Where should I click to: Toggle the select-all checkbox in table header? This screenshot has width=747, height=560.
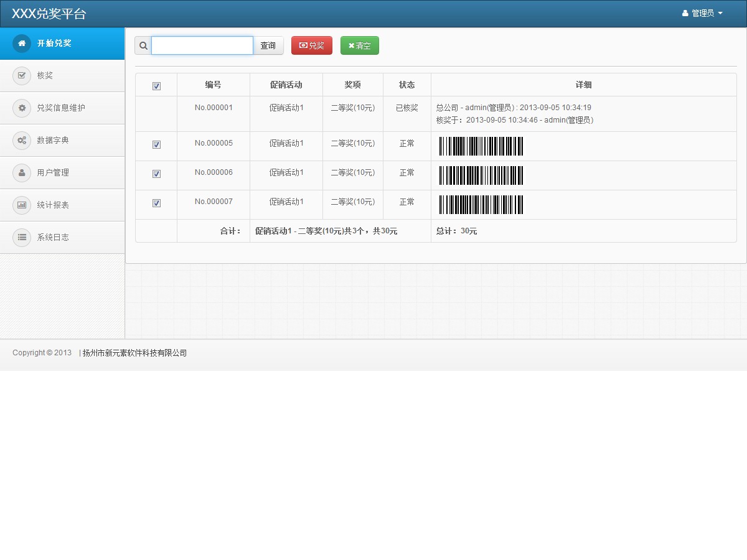tap(156, 86)
